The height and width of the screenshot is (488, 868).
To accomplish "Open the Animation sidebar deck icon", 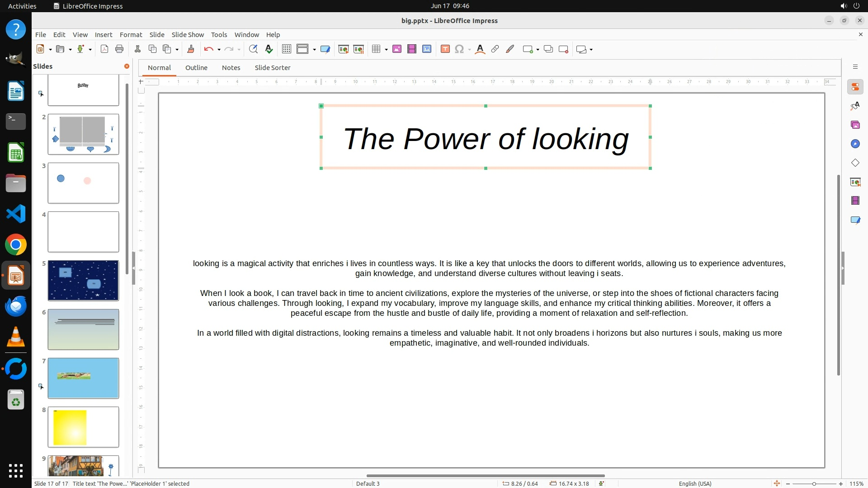I will [855, 201].
